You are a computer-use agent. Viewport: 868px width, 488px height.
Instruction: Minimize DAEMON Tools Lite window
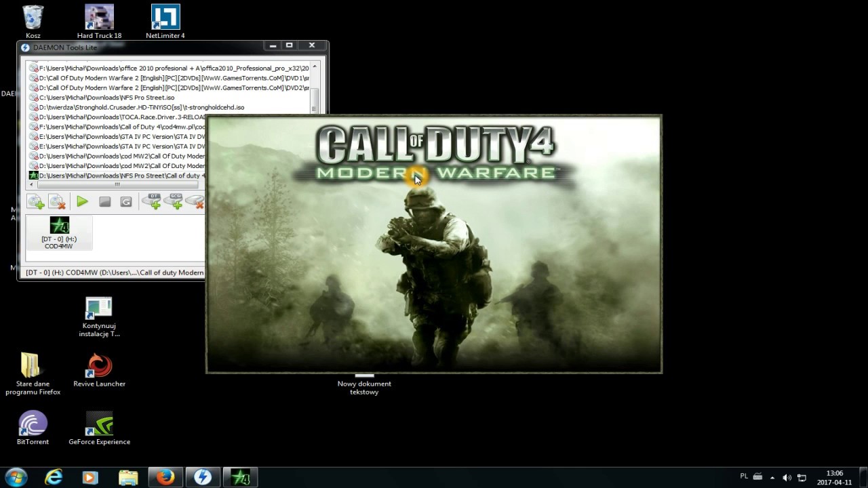[273, 45]
